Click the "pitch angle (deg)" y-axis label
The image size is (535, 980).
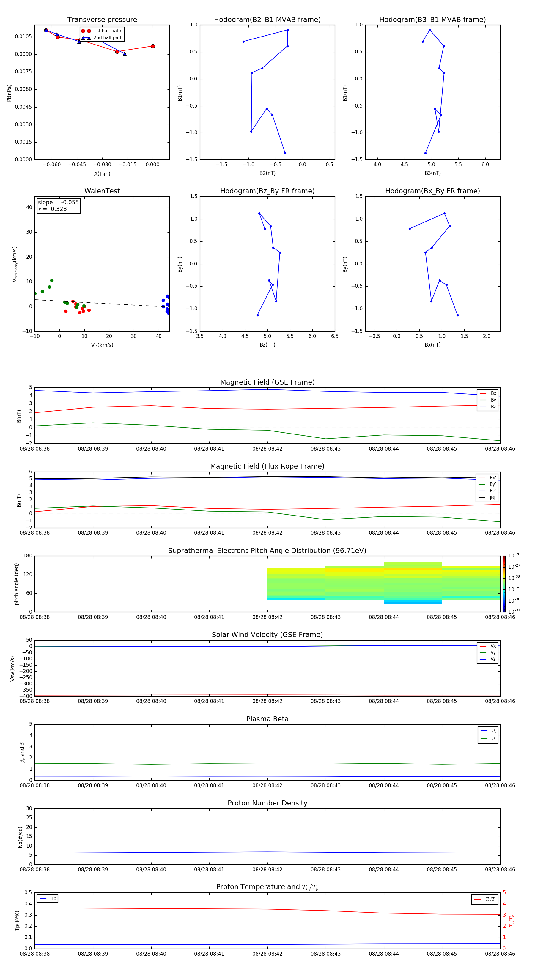[x=16, y=584]
